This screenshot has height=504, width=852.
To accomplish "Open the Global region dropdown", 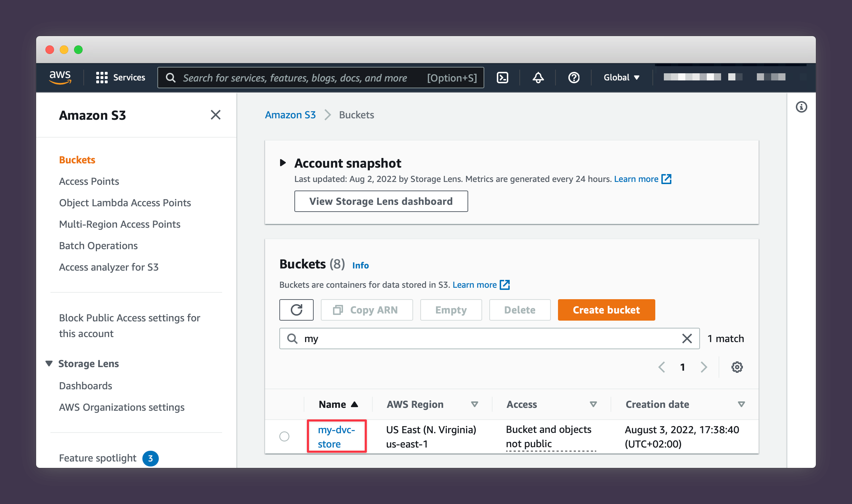I will (622, 78).
